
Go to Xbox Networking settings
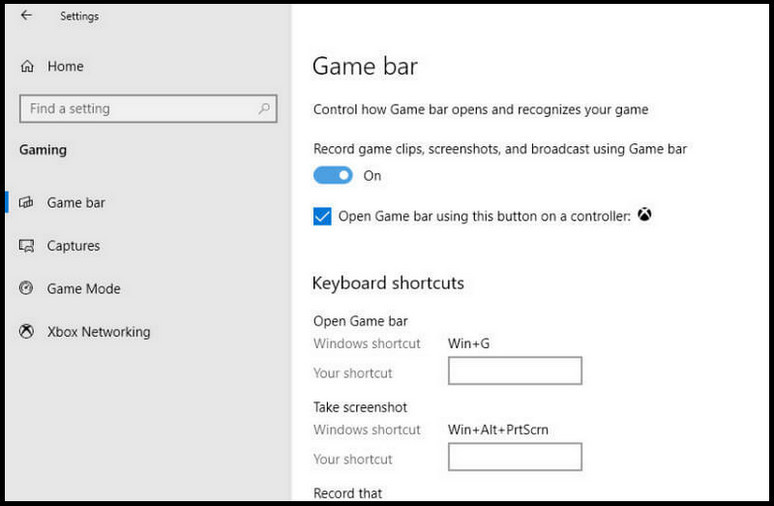coord(98,332)
